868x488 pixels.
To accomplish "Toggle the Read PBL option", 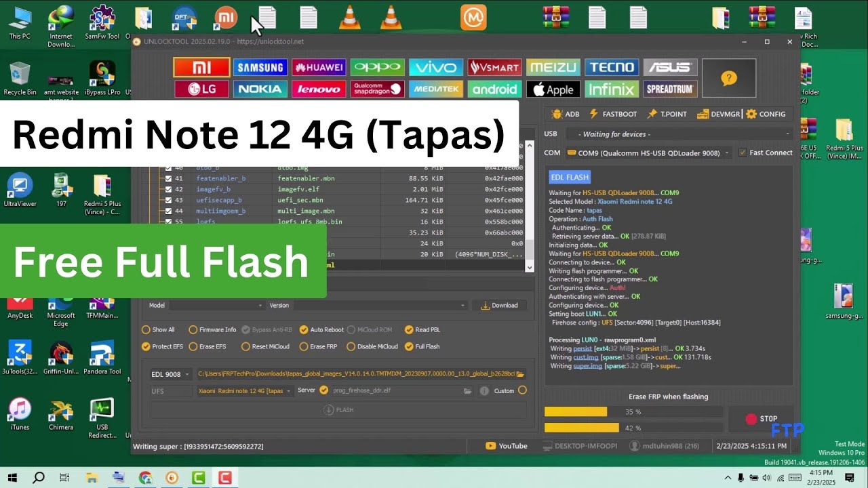I will pos(422,330).
